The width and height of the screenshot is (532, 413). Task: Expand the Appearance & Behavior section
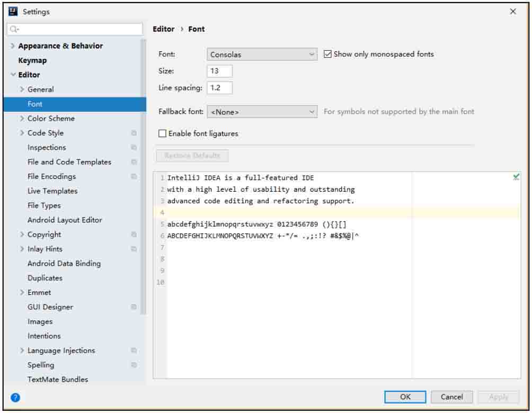[13, 46]
